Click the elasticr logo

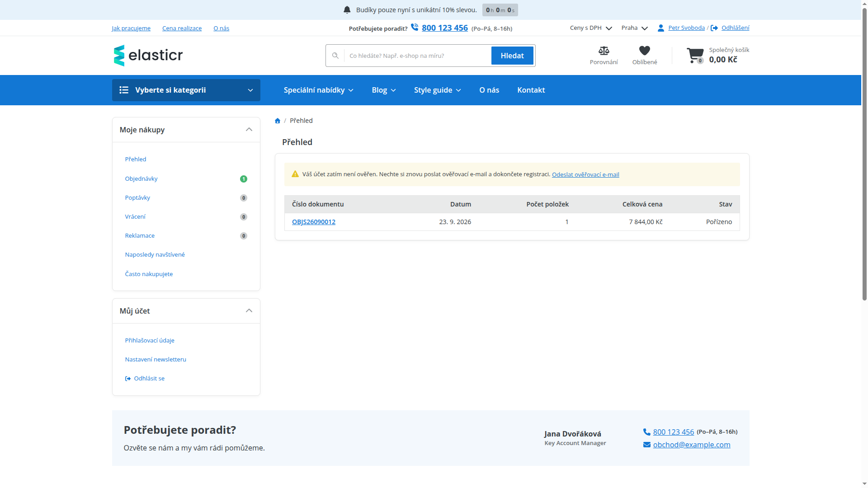[x=148, y=56]
